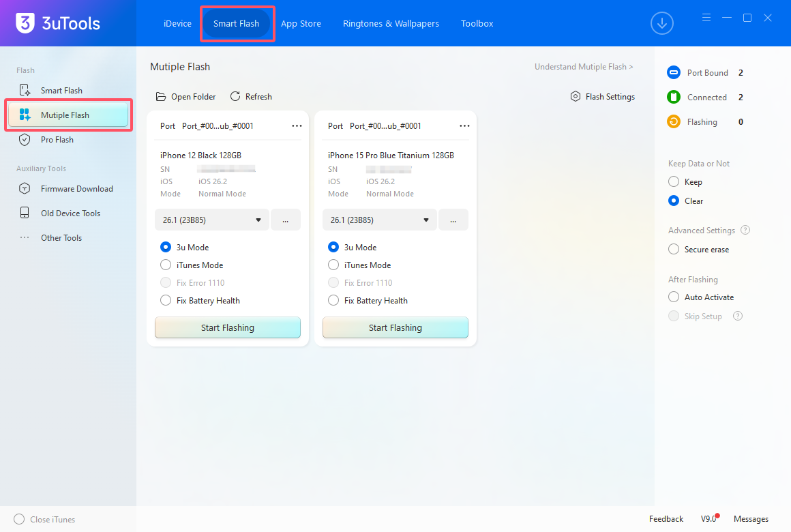Enable Secure erase option
Viewport: 791px width, 532px height.
coord(672,249)
